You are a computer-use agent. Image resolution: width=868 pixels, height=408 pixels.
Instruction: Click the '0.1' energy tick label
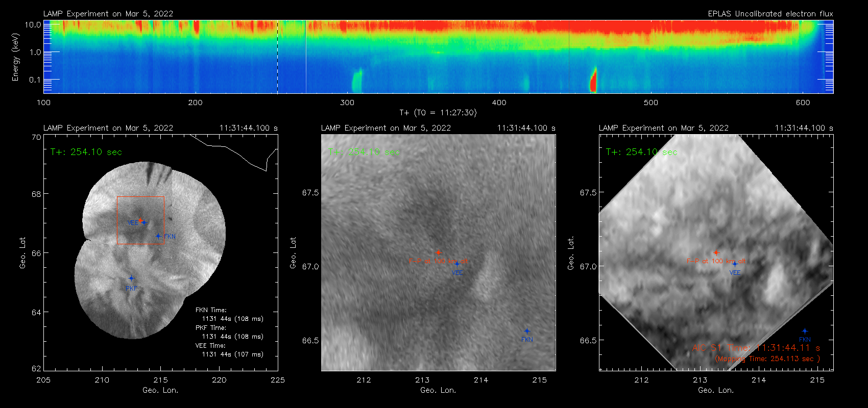coord(35,80)
